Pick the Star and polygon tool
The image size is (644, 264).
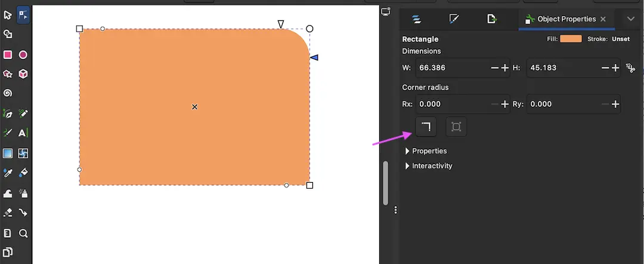[7, 73]
